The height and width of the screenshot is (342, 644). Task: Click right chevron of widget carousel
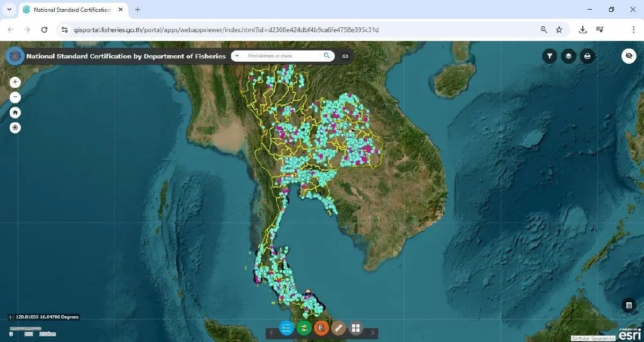pyautogui.click(x=373, y=332)
